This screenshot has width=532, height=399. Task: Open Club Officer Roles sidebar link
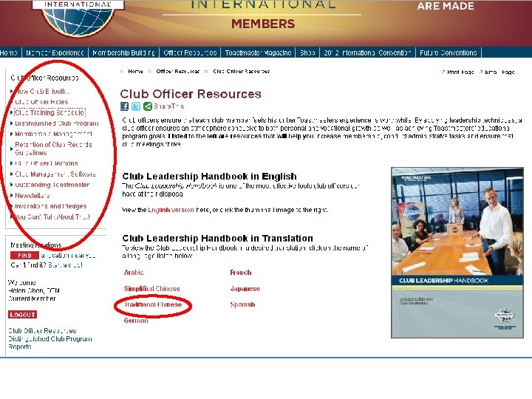(41, 102)
